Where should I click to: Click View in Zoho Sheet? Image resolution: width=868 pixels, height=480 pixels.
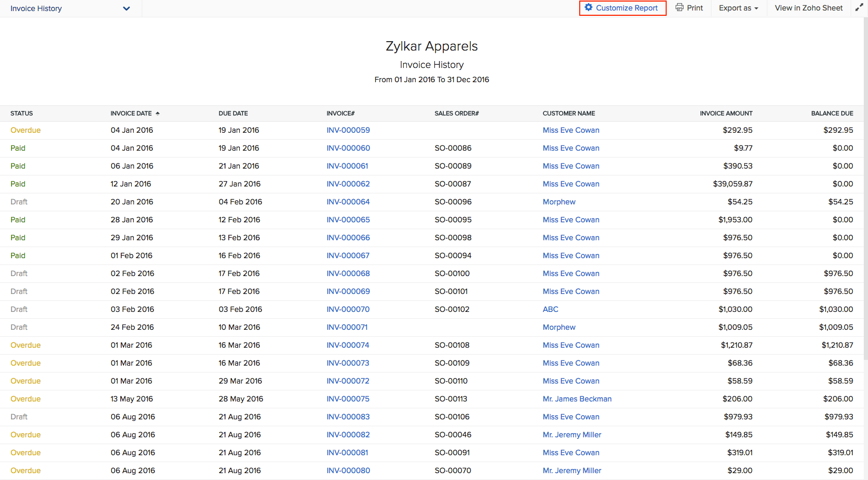tap(808, 8)
